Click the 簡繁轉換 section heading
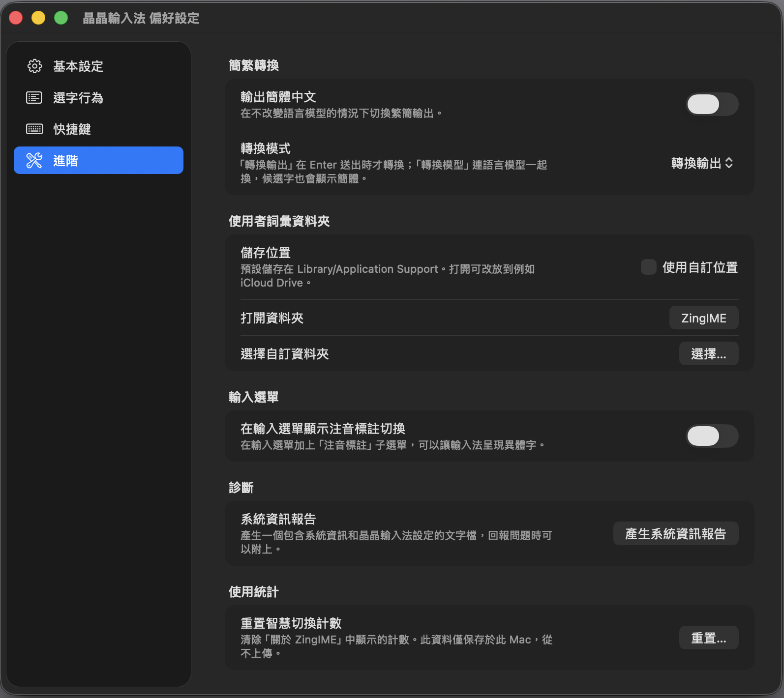Screen dimensions: 784x698 pos(254,65)
